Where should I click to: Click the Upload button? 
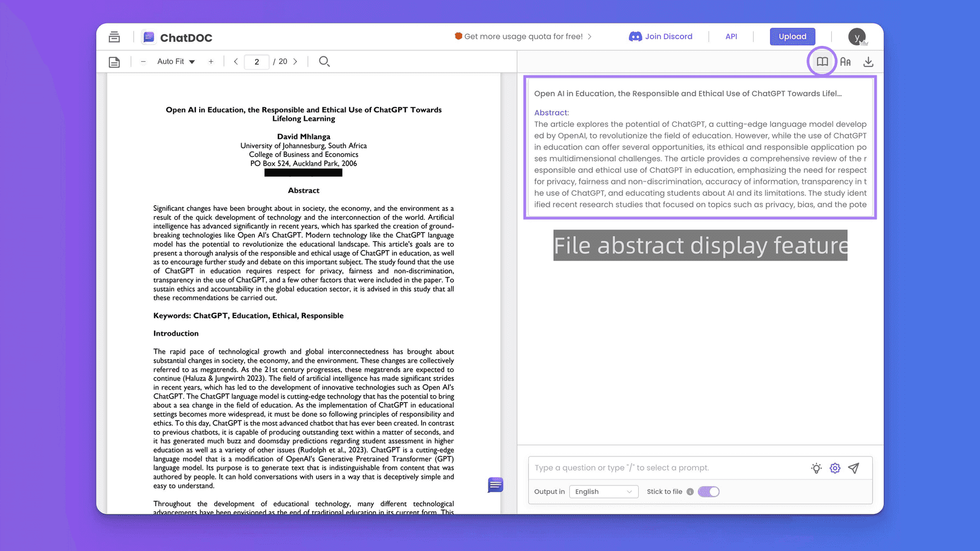click(x=792, y=36)
